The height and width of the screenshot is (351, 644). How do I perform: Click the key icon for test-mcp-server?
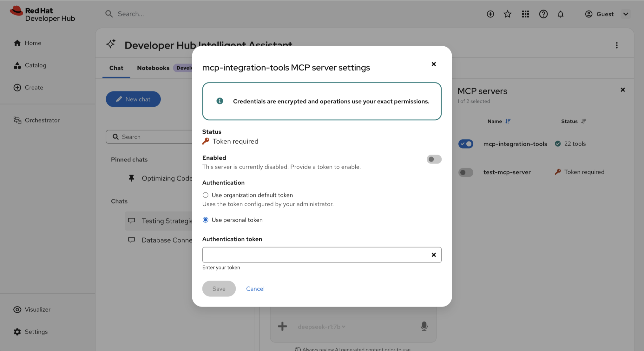558,172
